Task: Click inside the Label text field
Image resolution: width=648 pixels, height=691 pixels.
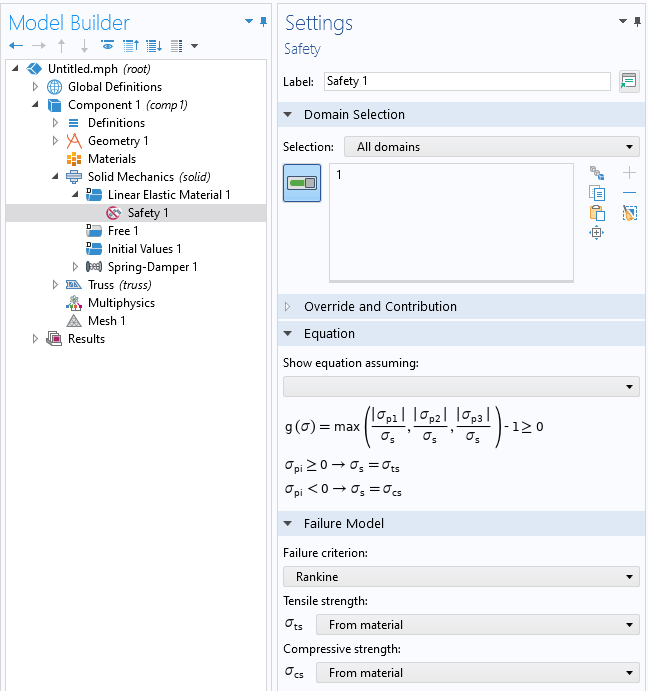Action: pyautogui.click(x=467, y=81)
